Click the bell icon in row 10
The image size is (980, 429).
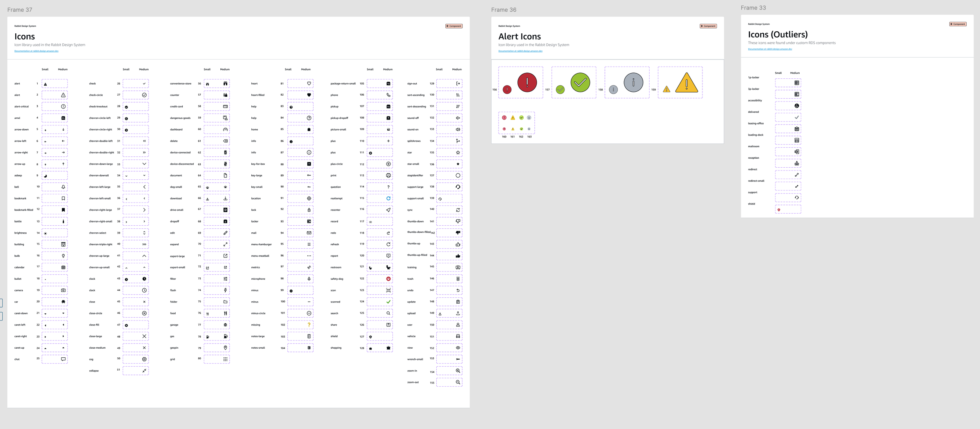(63, 187)
